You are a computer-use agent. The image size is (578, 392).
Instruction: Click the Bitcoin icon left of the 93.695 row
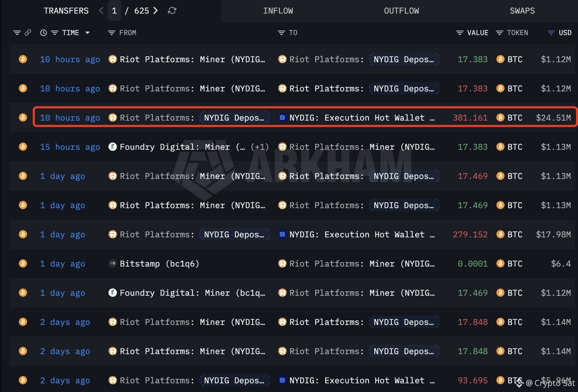pyautogui.click(x=23, y=380)
